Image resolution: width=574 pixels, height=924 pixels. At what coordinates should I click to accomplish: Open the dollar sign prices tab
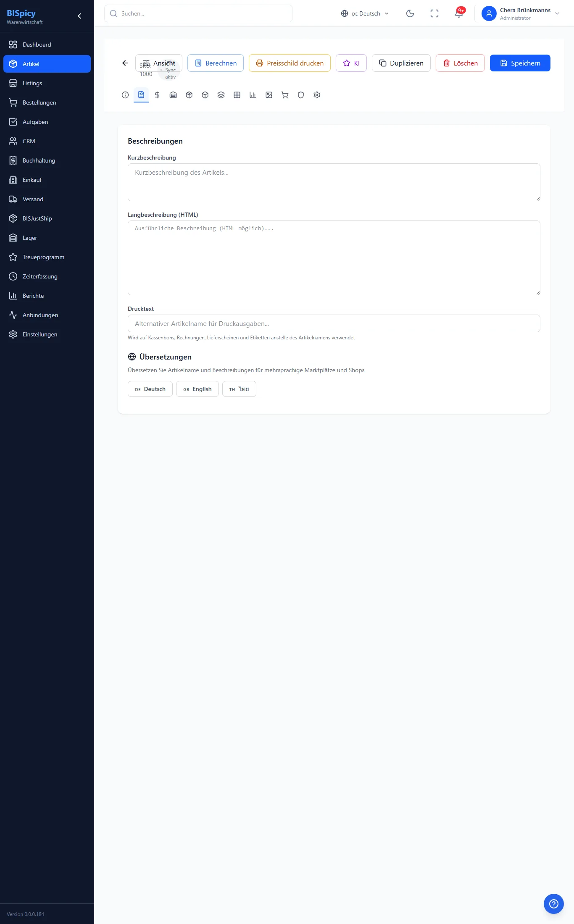coord(157,95)
